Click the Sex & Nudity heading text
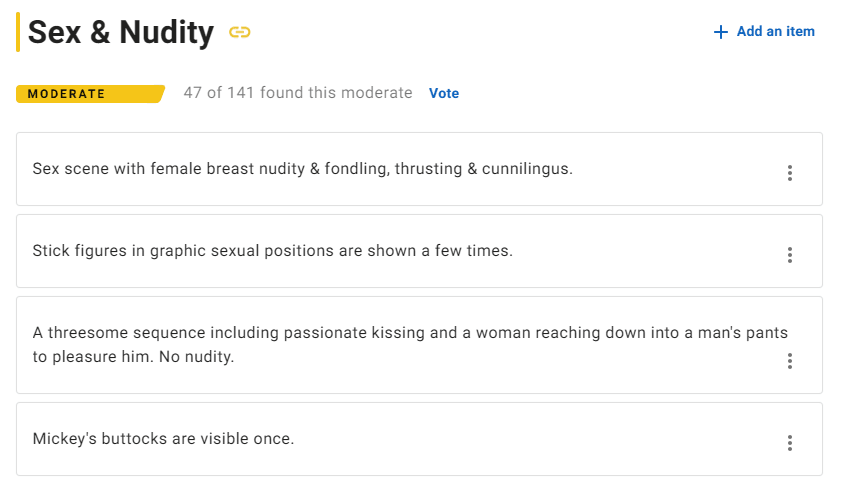 tap(121, 33)
